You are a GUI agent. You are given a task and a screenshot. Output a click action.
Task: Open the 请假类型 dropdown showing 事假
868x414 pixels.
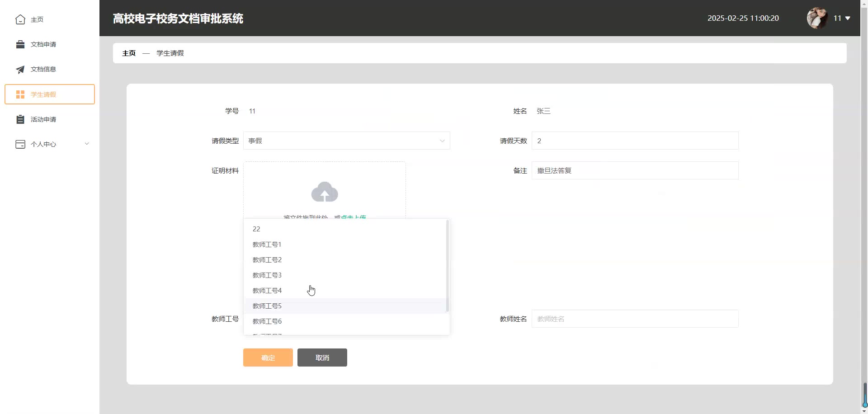point(347,141)
